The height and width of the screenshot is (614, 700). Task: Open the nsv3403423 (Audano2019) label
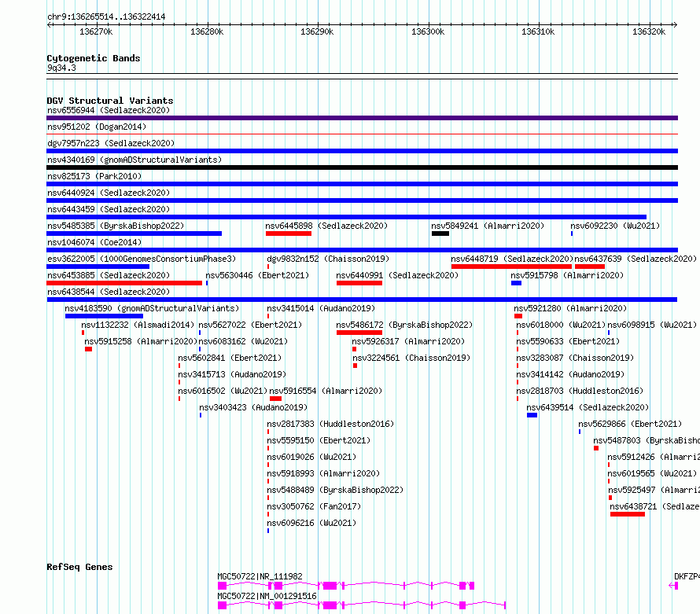pyautogui.click(x=253, y=407)
